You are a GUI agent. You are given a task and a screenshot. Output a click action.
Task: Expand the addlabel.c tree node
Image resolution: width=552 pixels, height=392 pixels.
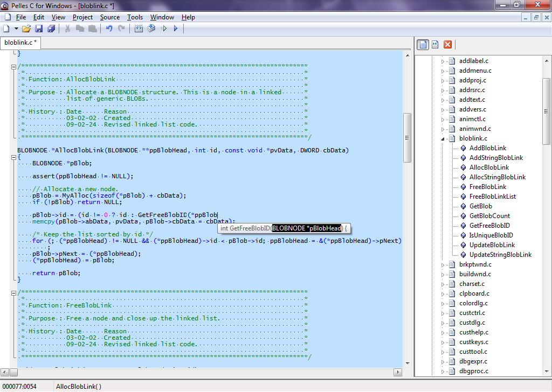tap(443, 61)
